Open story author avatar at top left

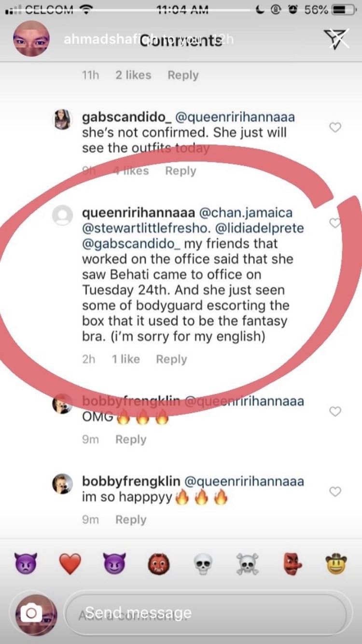[31, 39]
